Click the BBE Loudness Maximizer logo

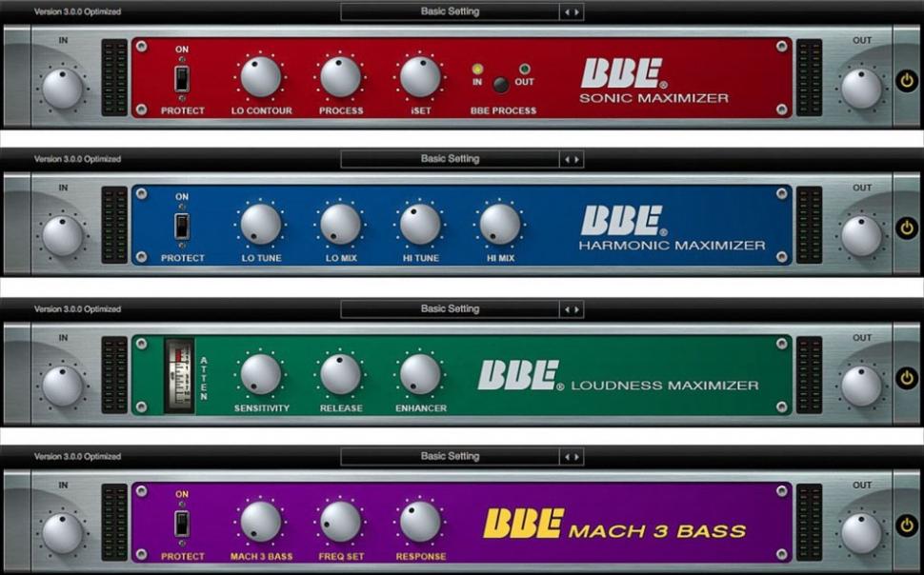[x=617, y=376]
